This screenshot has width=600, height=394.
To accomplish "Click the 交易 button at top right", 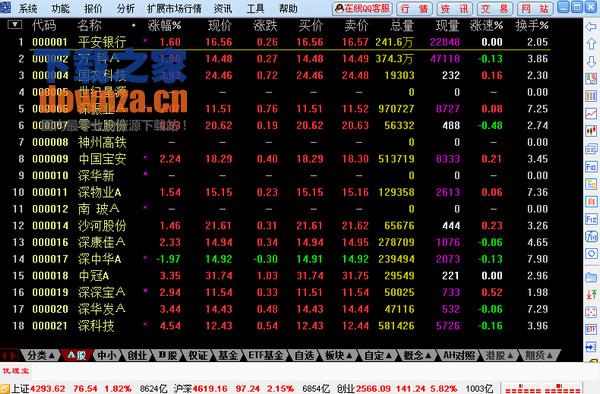I will click(495, 8).
